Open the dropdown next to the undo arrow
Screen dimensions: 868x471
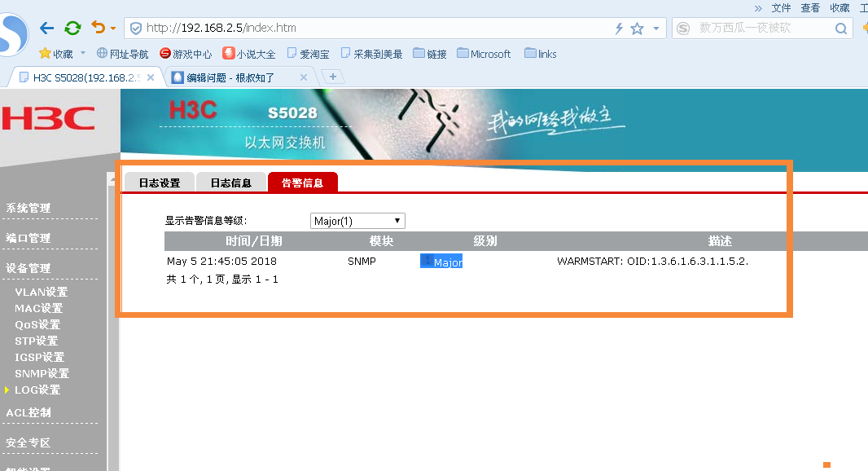click(113, 29)
